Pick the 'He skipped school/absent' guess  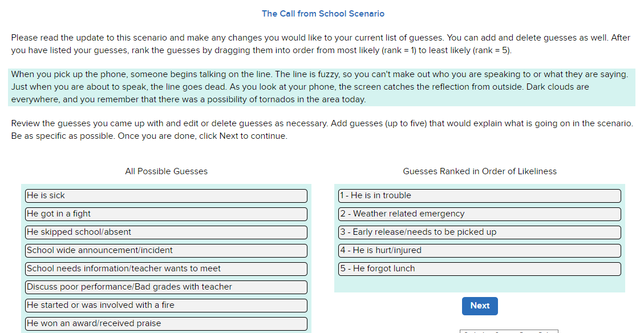[166, 232]
